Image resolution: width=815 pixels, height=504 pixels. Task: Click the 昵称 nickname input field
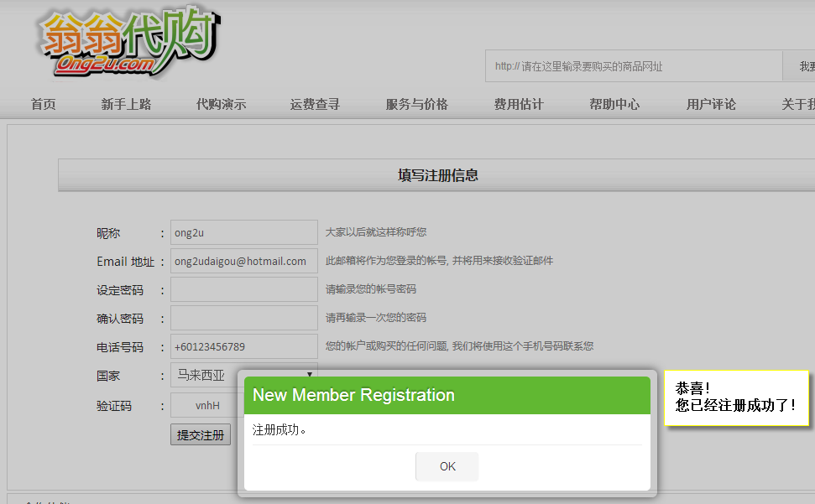tap(243, 232)
